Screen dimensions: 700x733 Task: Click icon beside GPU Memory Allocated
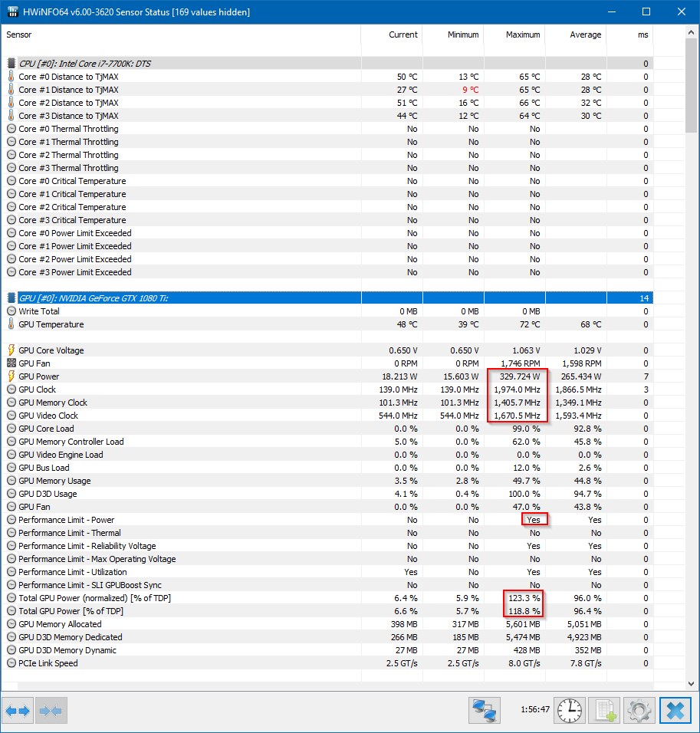pos(12,623)
